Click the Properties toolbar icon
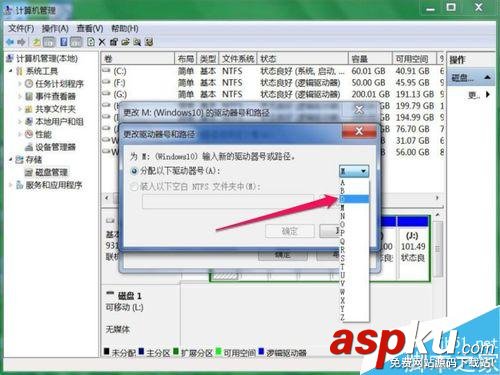This screenshot has height=375, width=500. (x=114, y=42)
